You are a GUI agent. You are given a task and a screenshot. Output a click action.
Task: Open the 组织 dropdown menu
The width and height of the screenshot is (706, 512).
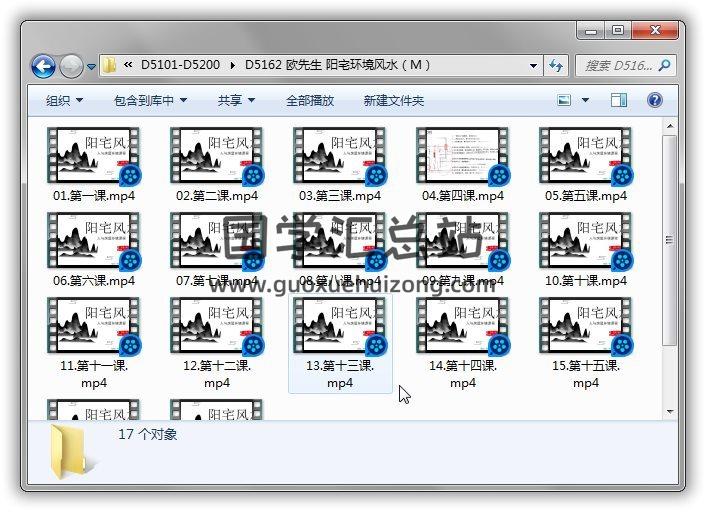(x=64, y=100)
